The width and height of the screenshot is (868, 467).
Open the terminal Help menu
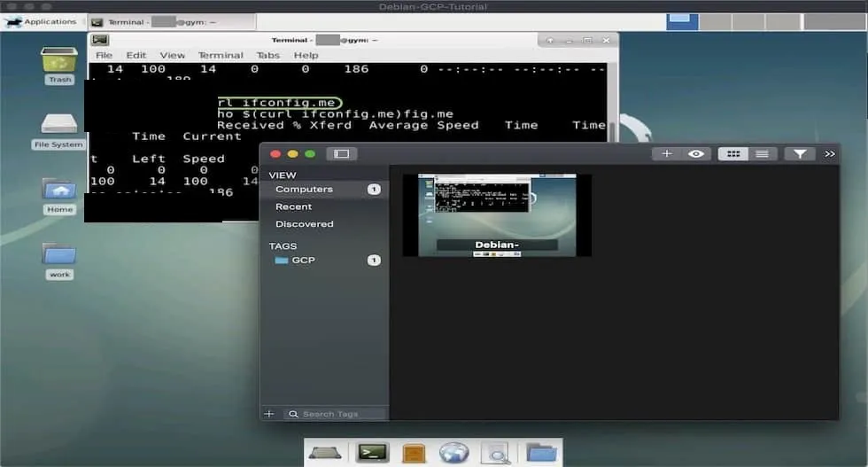pyautogui.click(x=306, y=56)
